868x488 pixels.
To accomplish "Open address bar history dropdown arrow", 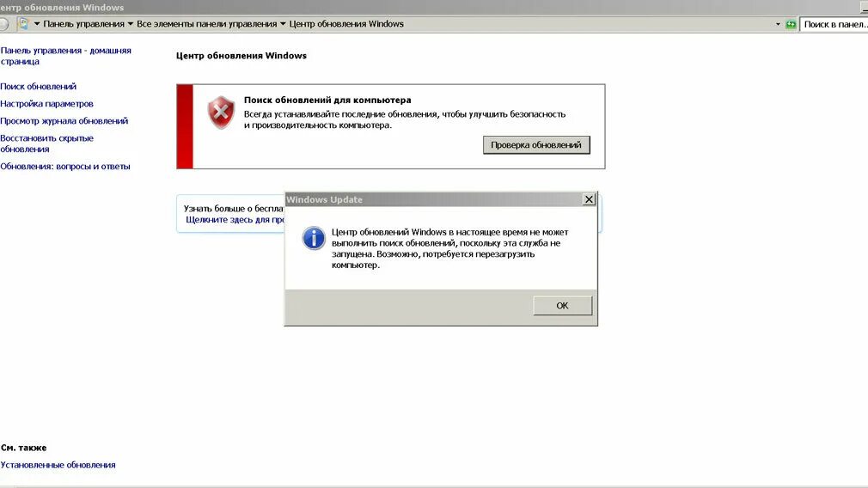I will [778, 24].
